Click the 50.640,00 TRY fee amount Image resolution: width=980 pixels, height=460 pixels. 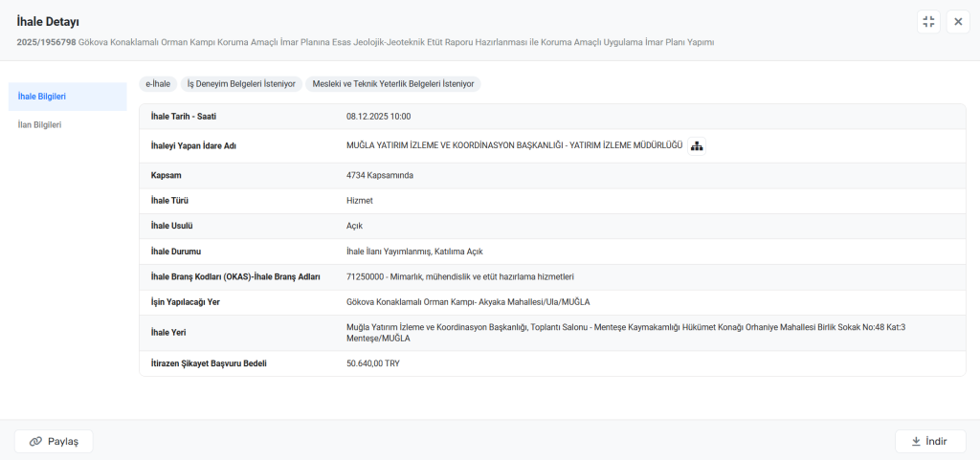(x=373, y=363)
